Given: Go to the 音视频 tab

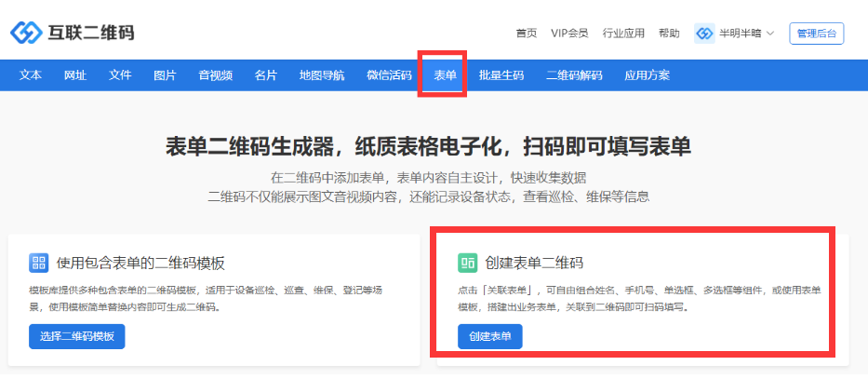Looking at the screenshot, I should click(x=215, y=75).
